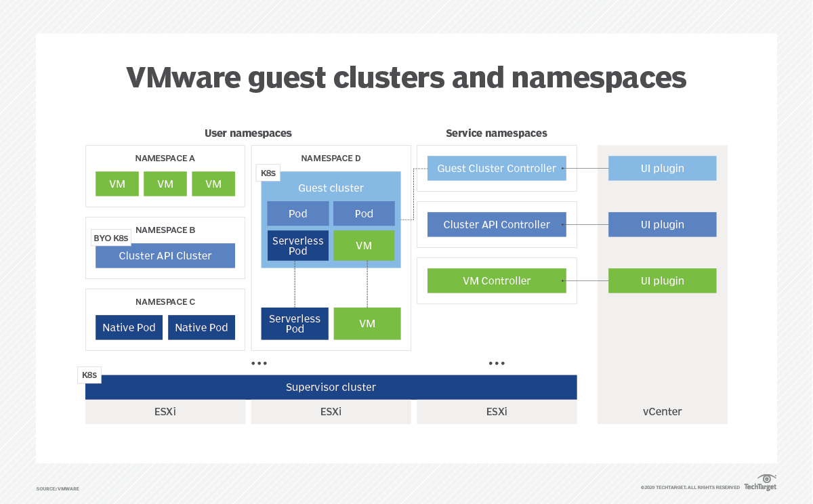
Task: Click the green UI plugin swatch next to VM Controller
Action: [662, 280]
